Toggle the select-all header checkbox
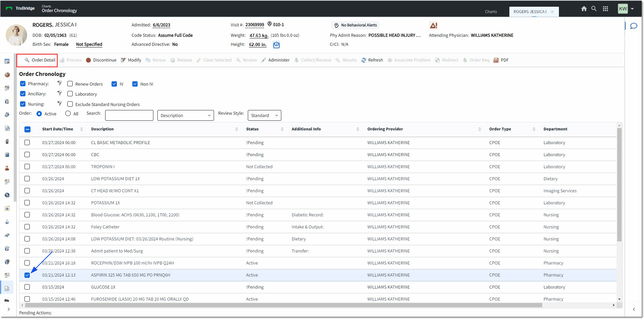 (x=27, y=129)
